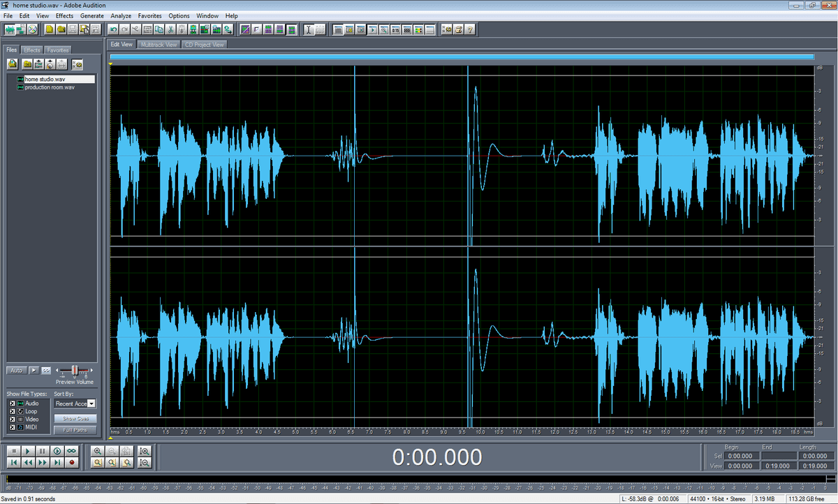Click the Help question mark toolbar icon
This screenshot has width=838, height=504.
pos(470,29)
